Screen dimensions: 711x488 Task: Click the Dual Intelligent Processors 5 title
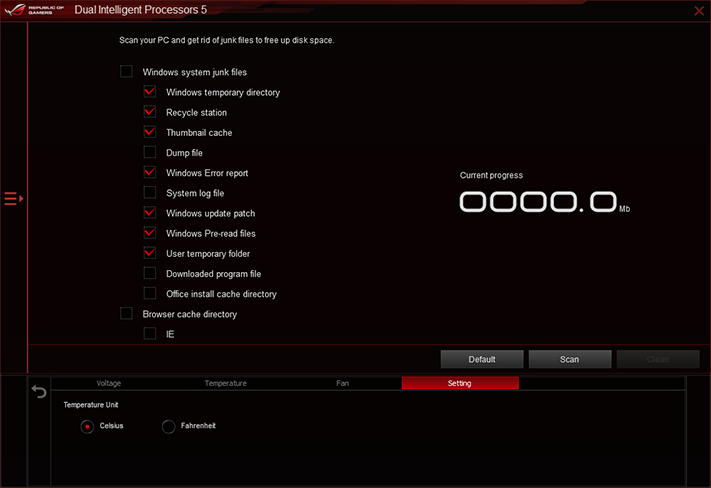(141, 10)
